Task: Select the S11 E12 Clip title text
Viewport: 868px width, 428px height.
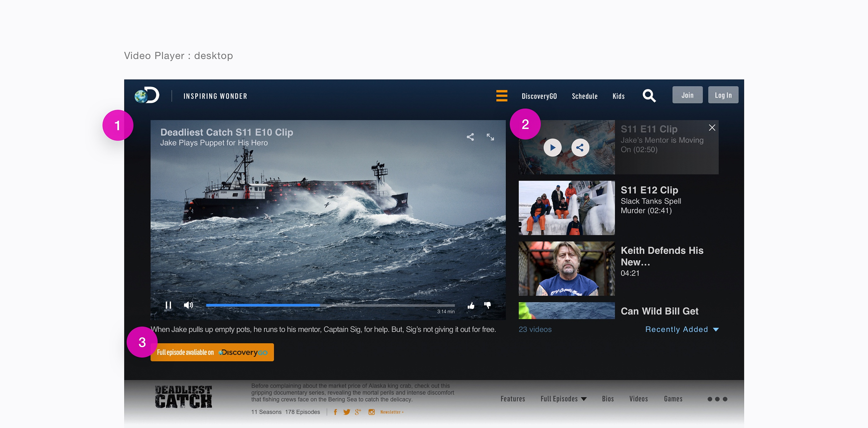Action: 649,190
